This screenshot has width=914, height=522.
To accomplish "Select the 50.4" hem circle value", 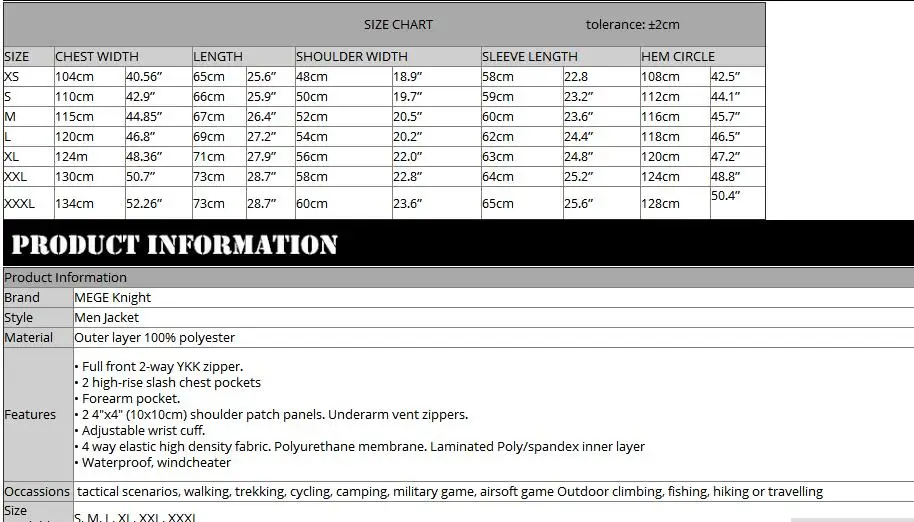I will click(x=725, y=196).
